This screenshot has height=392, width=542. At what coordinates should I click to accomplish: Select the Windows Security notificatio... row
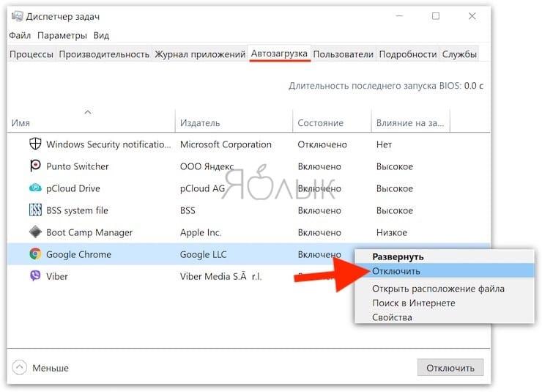(248, 144)
